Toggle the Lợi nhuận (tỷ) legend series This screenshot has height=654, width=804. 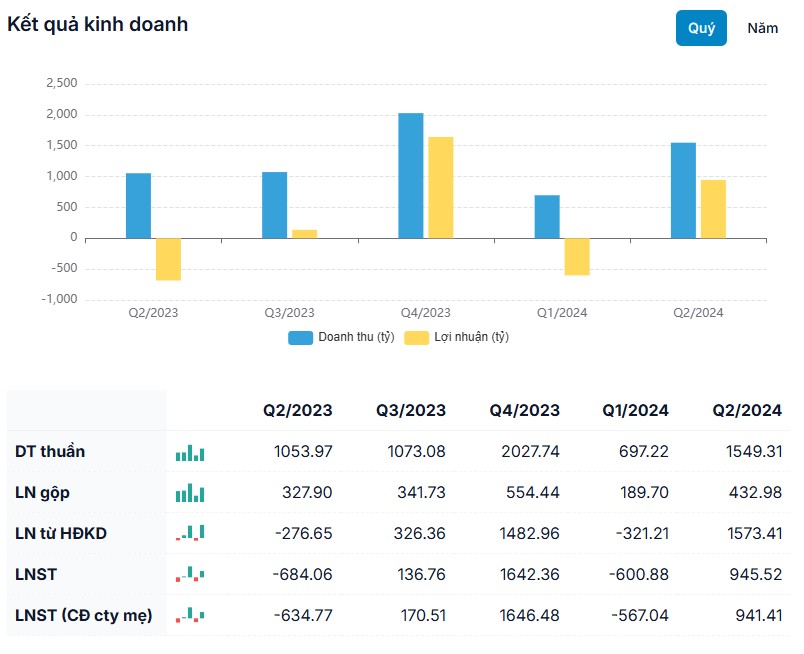click(x=470, y=337)
